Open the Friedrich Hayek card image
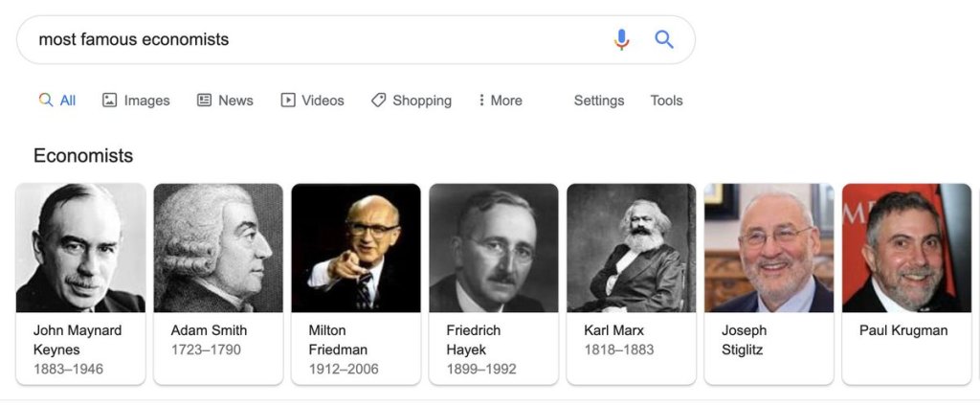980x406 pixels. 494,248
